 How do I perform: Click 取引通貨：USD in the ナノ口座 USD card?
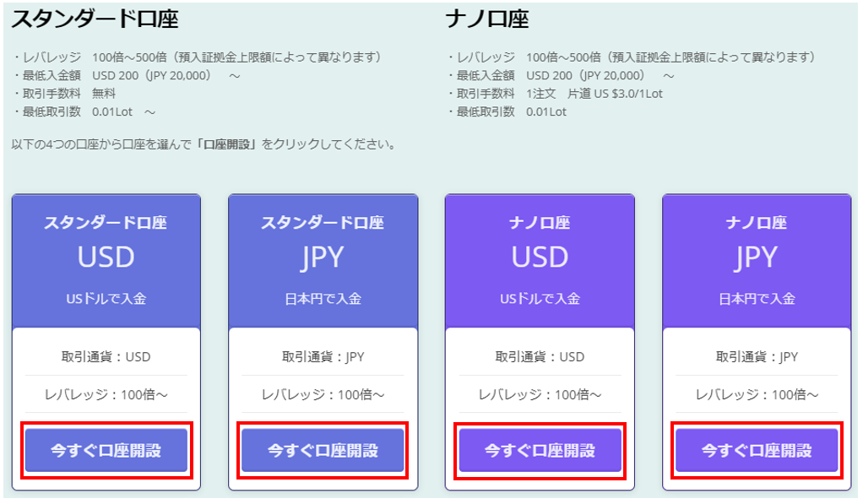click(x=540, y=356)
